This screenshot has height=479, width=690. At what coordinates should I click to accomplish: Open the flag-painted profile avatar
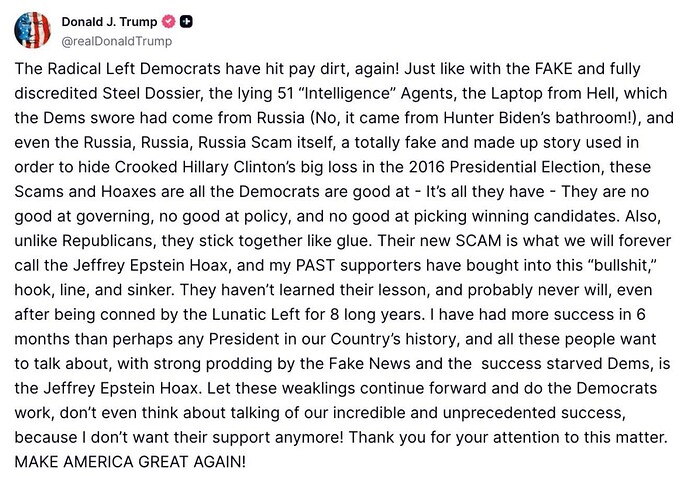tap(33, 30)
